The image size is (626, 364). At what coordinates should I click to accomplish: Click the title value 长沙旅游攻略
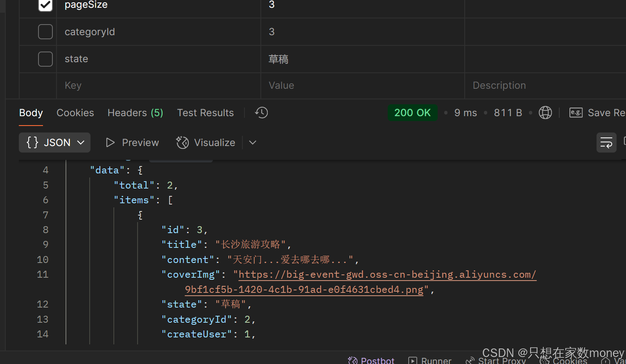pos(251,245)
